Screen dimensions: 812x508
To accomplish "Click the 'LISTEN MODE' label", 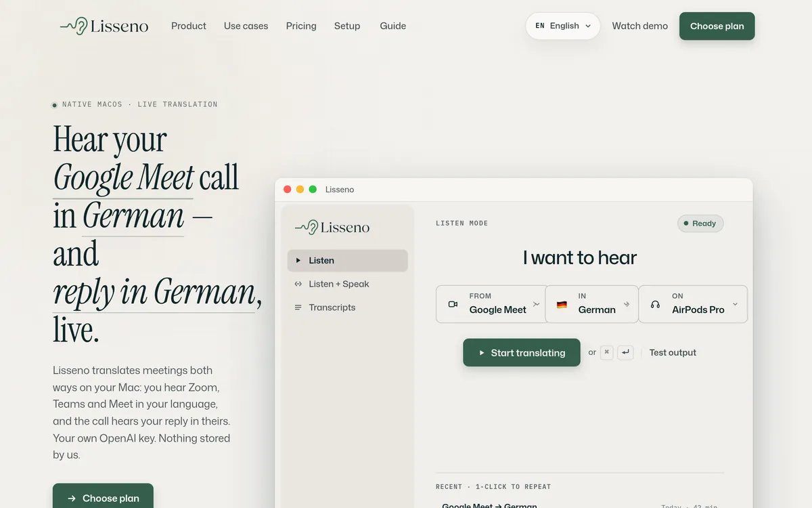I will pos(462,224).
